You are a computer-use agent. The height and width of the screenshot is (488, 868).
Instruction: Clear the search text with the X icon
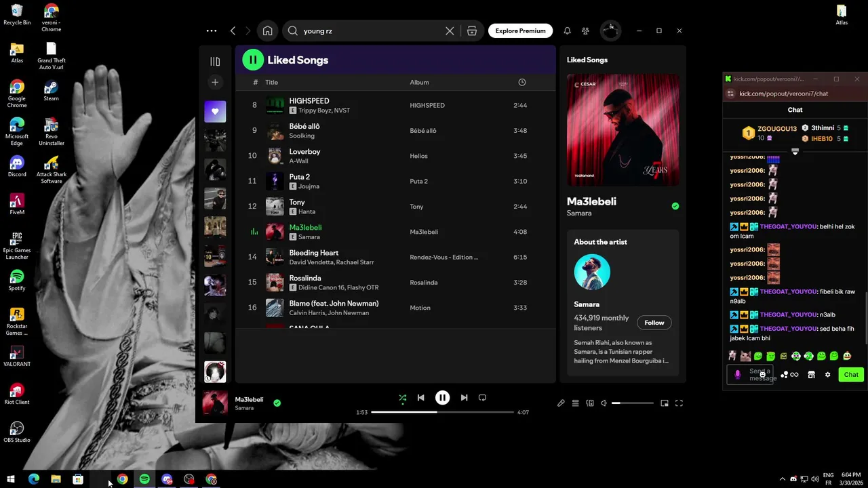point(450,30)
